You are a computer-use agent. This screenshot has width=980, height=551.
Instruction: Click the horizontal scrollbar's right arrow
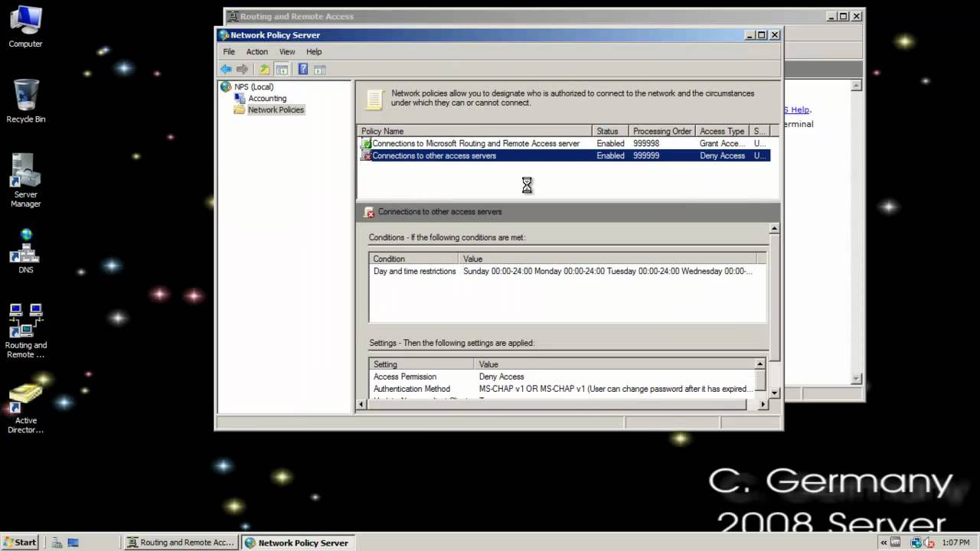763,404
